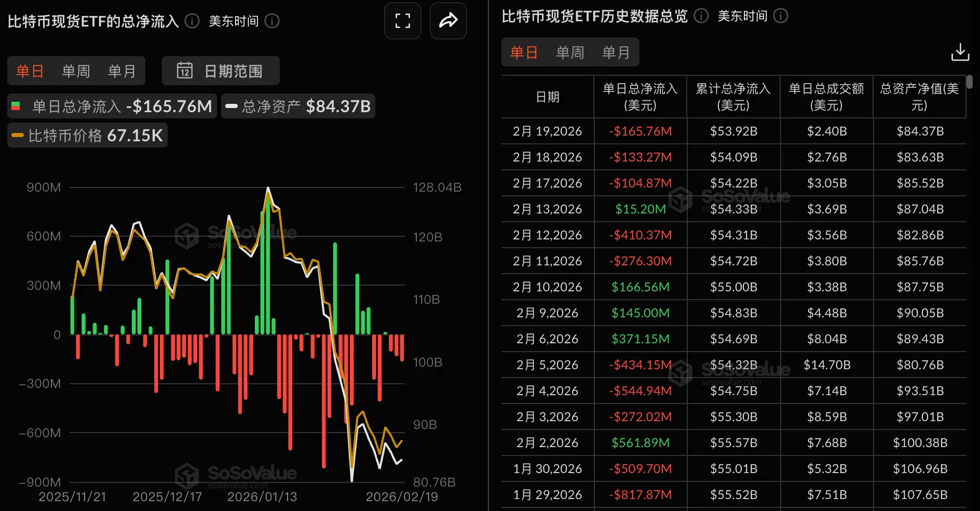
Task: Click the share arrow icon
Action: point(448,21)
